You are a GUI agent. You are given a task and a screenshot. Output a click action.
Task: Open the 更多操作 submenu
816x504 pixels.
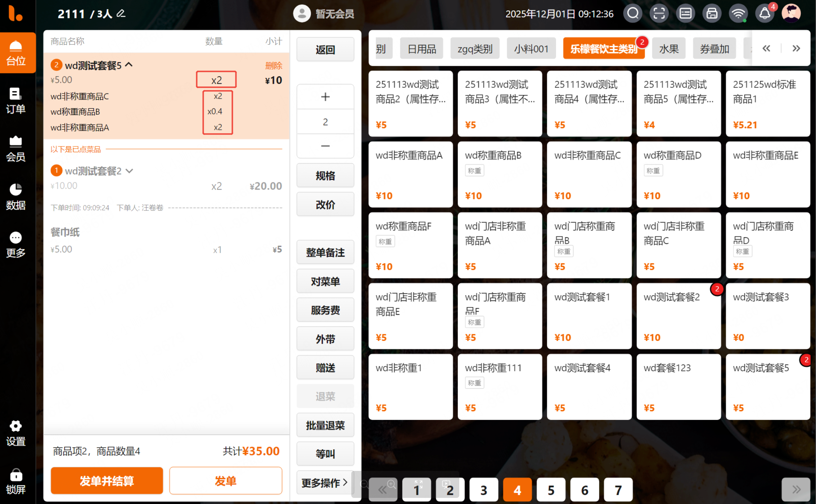[x=325, y=482]
